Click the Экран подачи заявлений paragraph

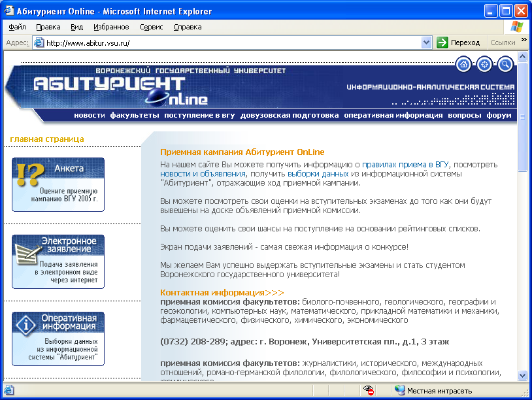tap(284, 246)
